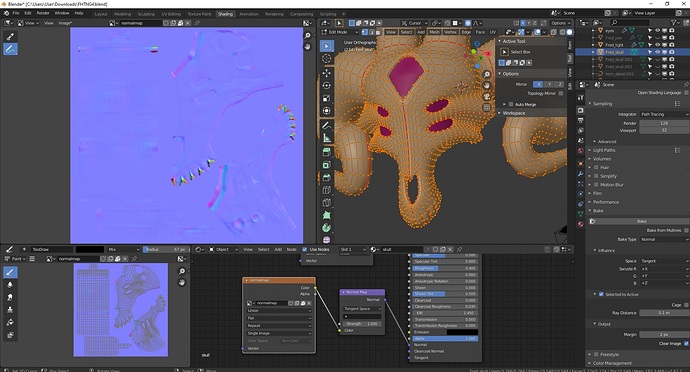Toggle the Use Nodes checkbox
The height and width of the screenshot is (372, 690).
pyautogui.click(x=305, y=250)
